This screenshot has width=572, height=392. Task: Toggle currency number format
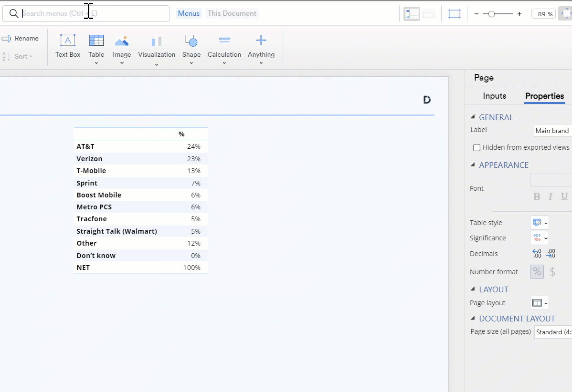click(552, 272)
